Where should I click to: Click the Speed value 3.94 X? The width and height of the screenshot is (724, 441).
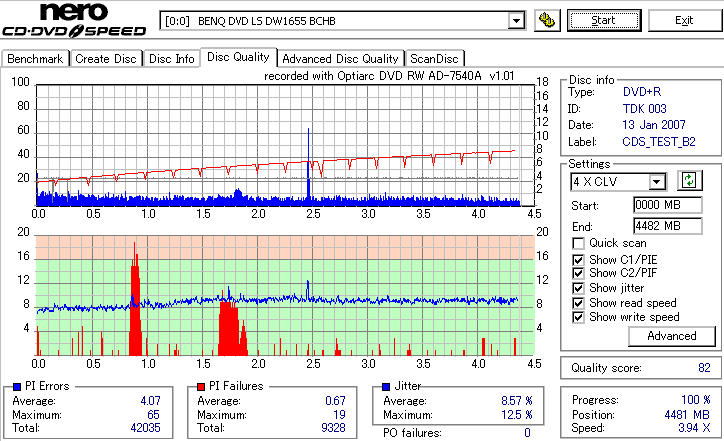tap(694, 428)
